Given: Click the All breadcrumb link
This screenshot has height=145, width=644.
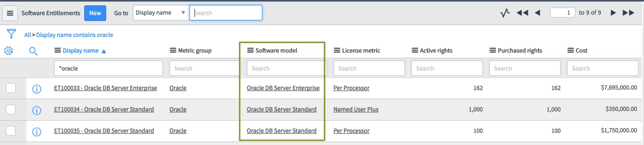Looking at the screenshot, I should tap(27, 35).
